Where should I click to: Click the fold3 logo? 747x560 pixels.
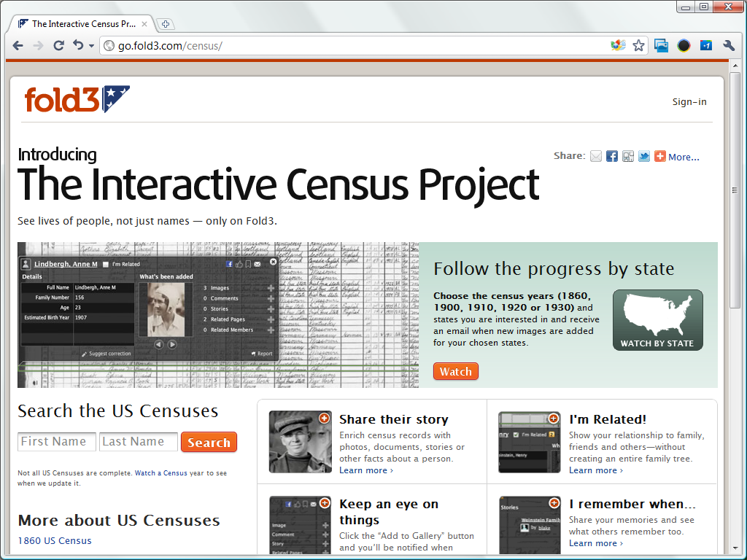tap(77, 100)
